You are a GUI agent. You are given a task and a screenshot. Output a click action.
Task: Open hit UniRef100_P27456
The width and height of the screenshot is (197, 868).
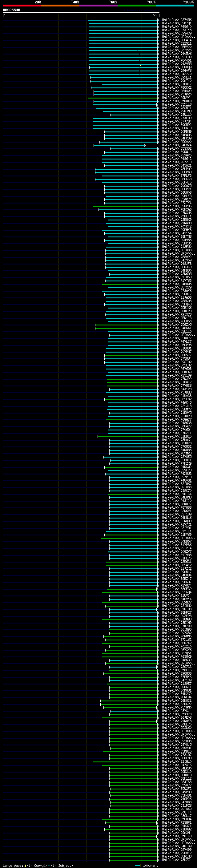point(177,20)
